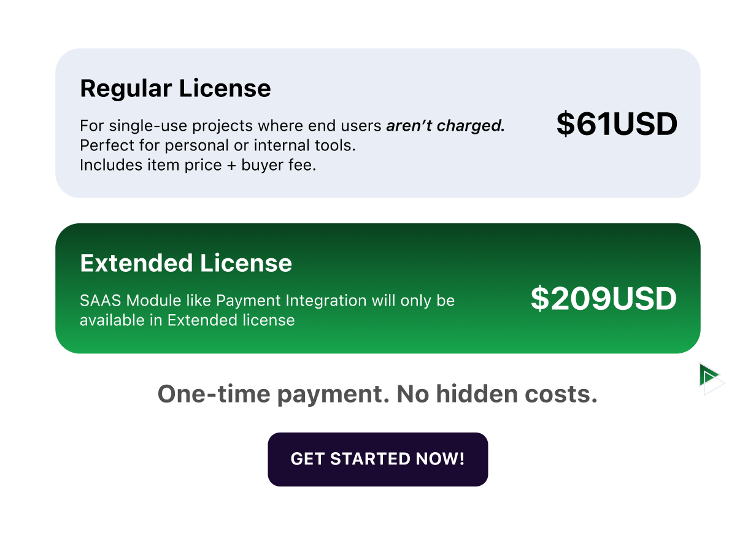Click the bold italic "aren't charged" text
The height and width of the screenshot is (535, 756).
point(445,126)
